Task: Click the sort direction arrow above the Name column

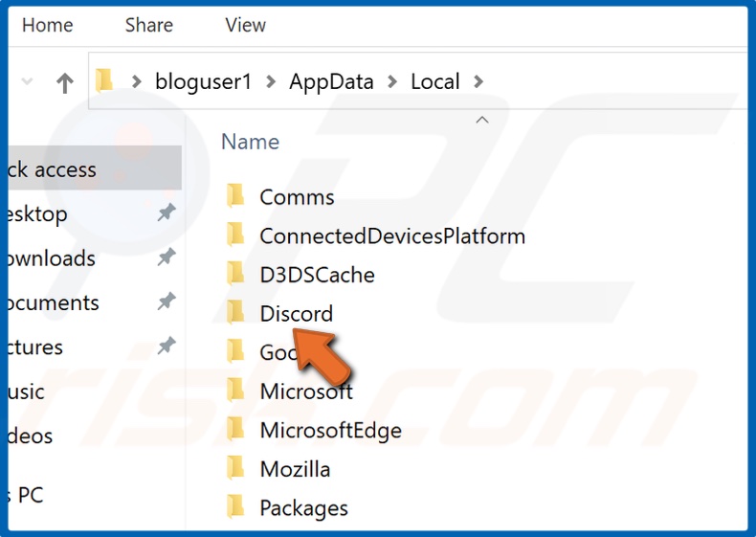Action: click(482, 120)
